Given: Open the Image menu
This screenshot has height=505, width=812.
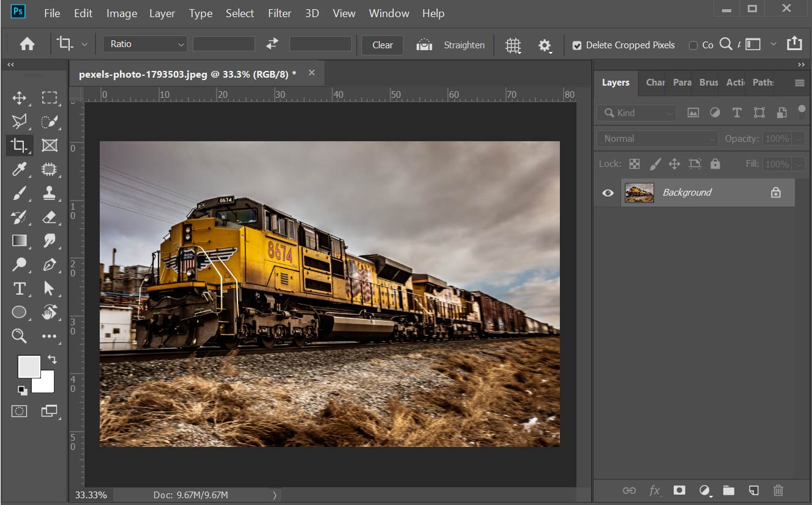Looking at the screenshot, I should click(121, 13).
